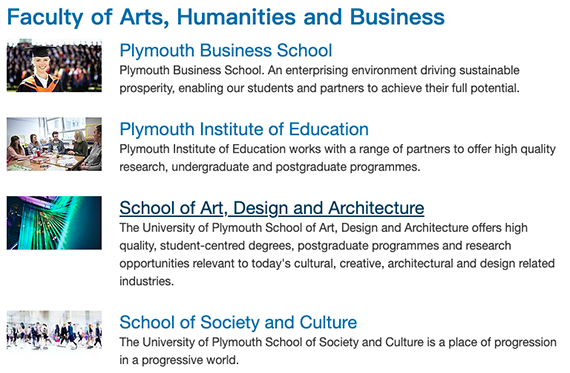The image size is (570, 373).
Task: Click the 'quality, student-centred degrees' text line
Action: (x=315, y=246)
